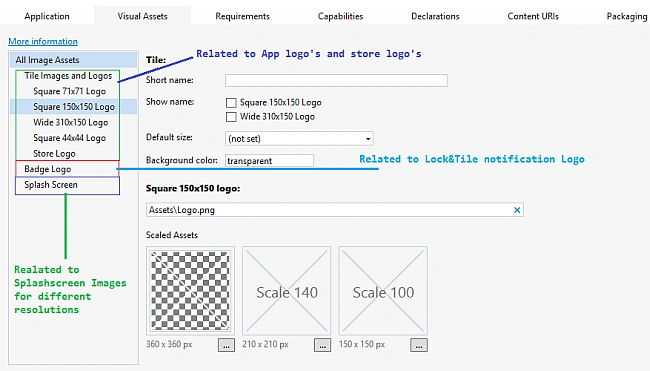Select the Scale 100 placeholder thumbnail
This screenshot has height=371, width=650.
383,291
